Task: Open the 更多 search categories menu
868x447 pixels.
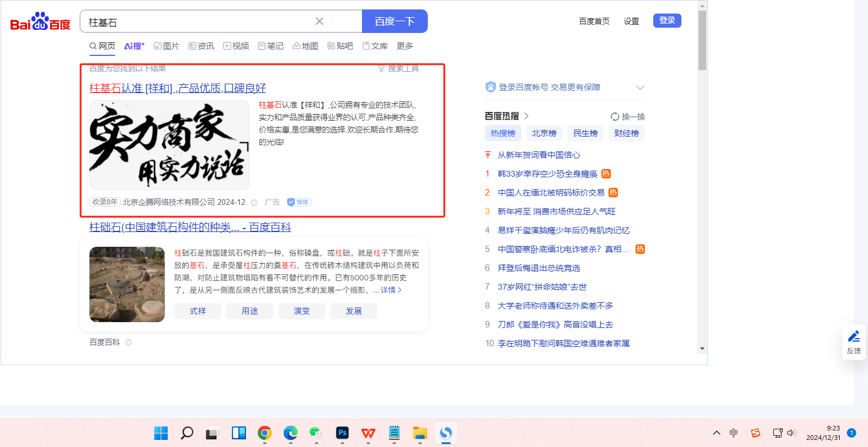Action: 405,46
